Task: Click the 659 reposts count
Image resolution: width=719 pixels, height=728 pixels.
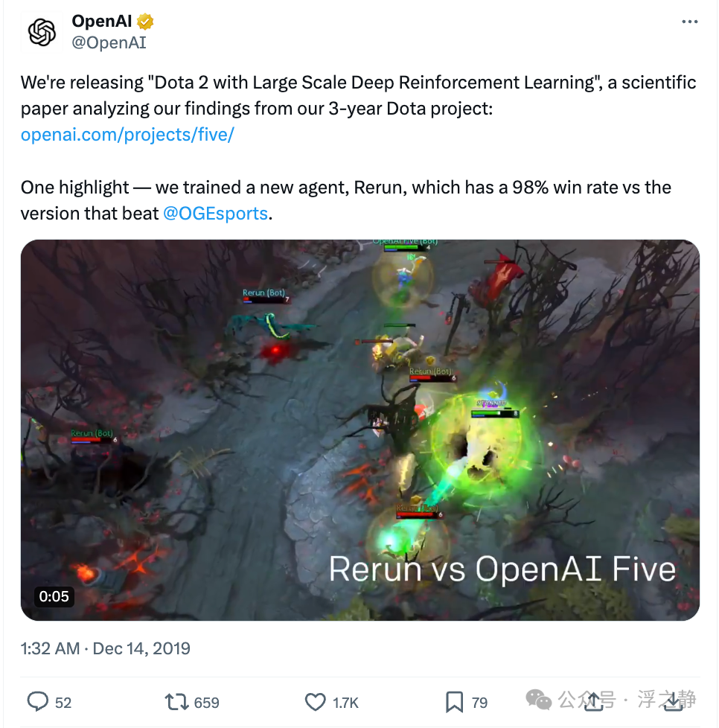Action: pyautogui.click(x=207, y=703)
